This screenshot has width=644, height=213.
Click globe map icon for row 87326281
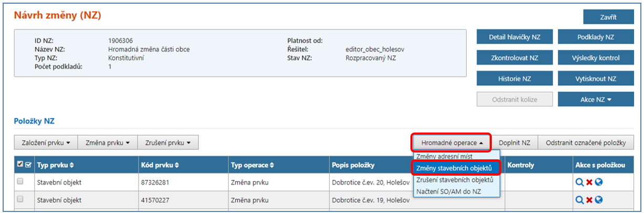coord(599,182)
